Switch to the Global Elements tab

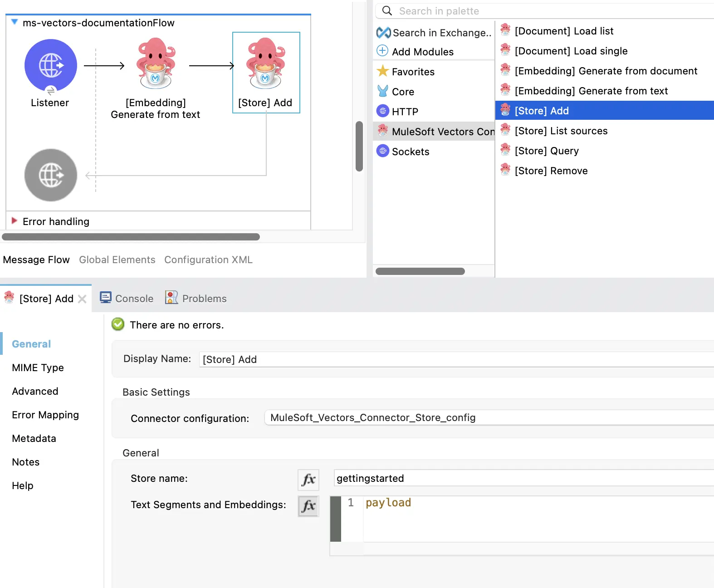tap(117, 260)
